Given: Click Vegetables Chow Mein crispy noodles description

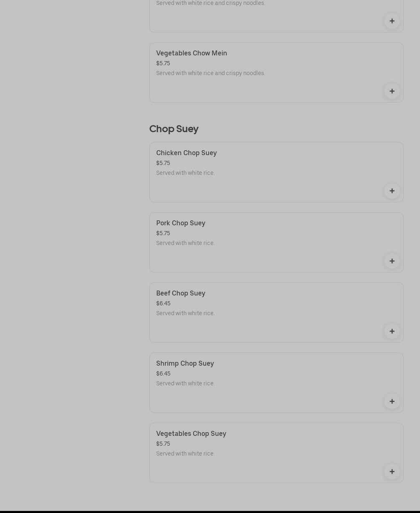Looking at the screenshot, I should click(x=211, y=73).
